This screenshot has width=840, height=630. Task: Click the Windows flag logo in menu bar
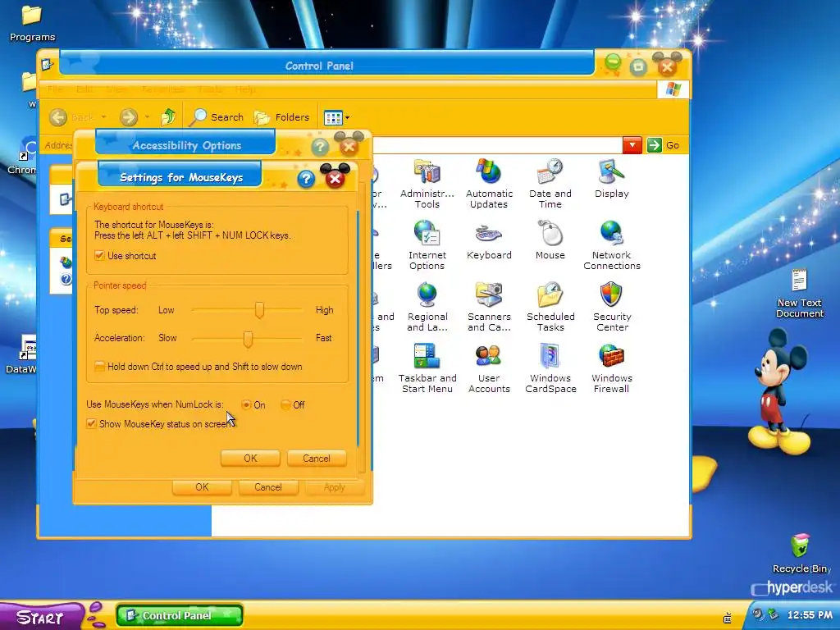673,89
